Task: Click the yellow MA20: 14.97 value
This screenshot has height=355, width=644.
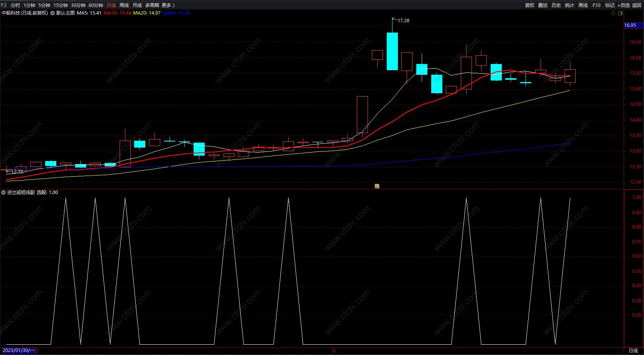Action: (x=147, y=13)
